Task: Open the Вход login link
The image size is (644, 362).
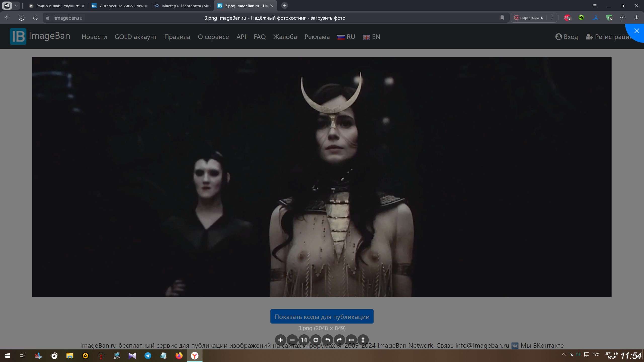Action: coord(567,37)
